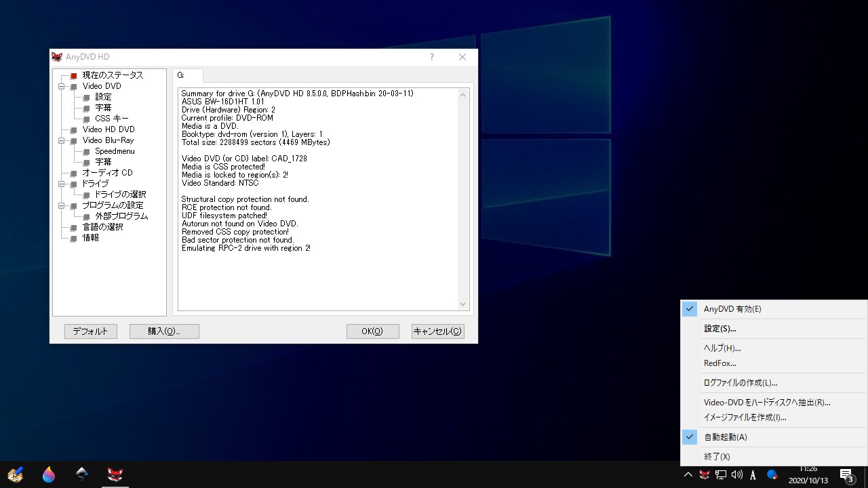The image size is (868, 488).
Task: Open the Speedmenu settings entry
Action: [115, 151]
